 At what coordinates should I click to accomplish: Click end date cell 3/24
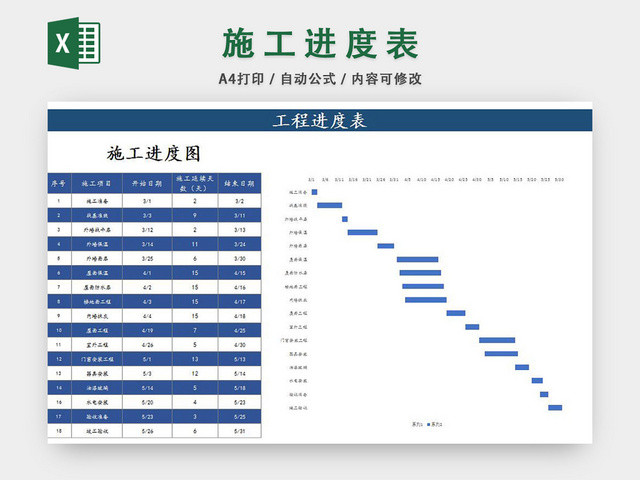coord(240,244)
